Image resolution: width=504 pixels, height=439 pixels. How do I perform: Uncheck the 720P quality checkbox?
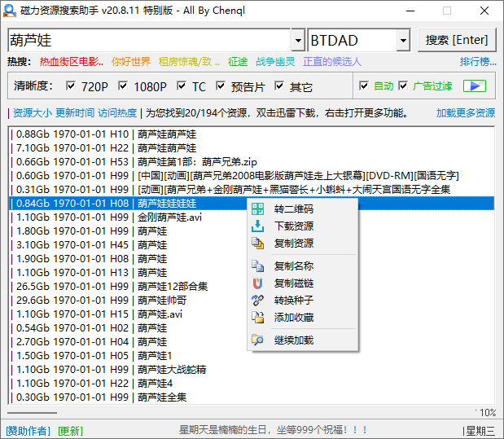(70, 86)
